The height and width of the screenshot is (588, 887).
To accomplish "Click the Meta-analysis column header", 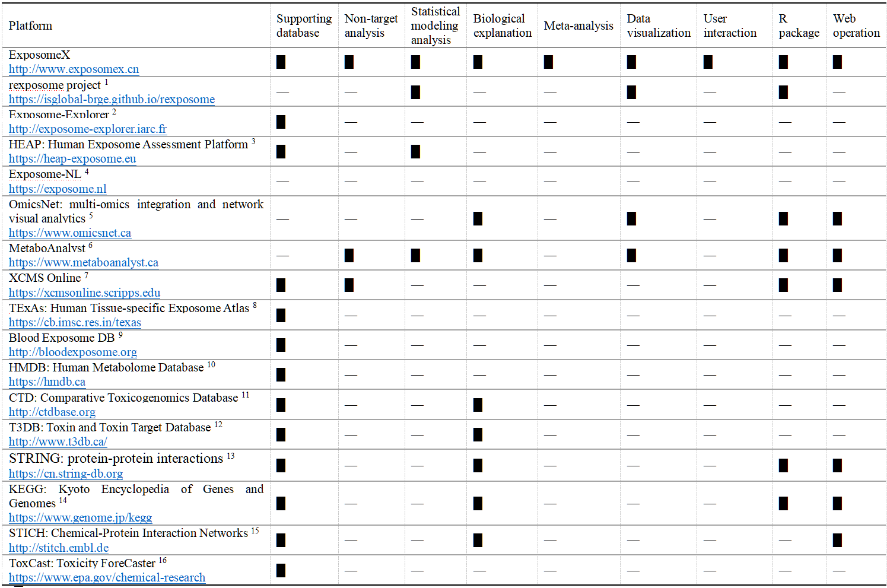I will (578, 26).
